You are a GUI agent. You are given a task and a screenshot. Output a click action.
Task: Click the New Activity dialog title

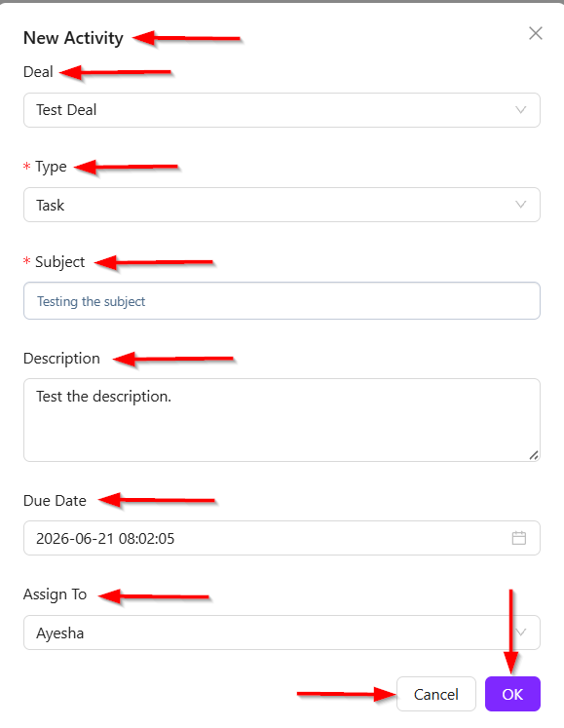pos(73,38)
